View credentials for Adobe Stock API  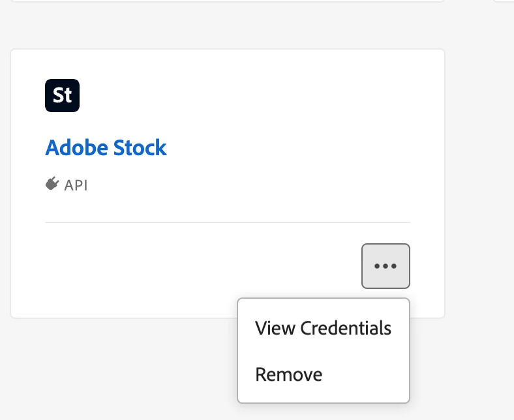323,327
